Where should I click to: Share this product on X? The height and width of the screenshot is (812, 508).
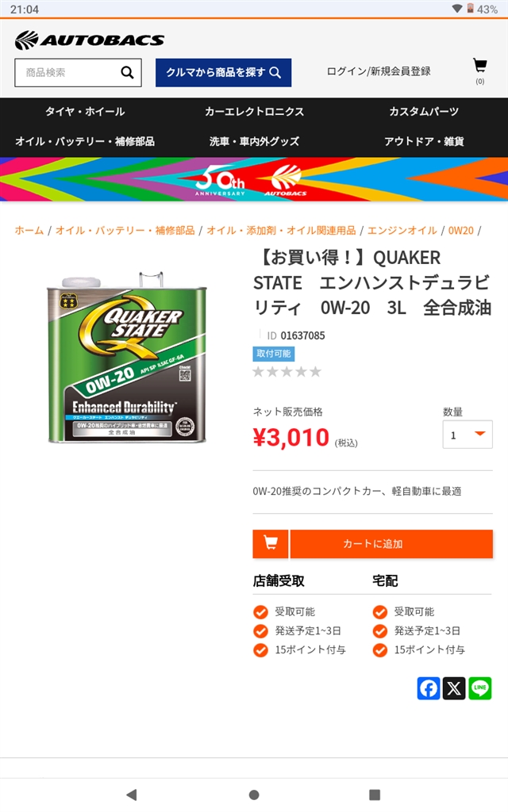click(454, 688)
